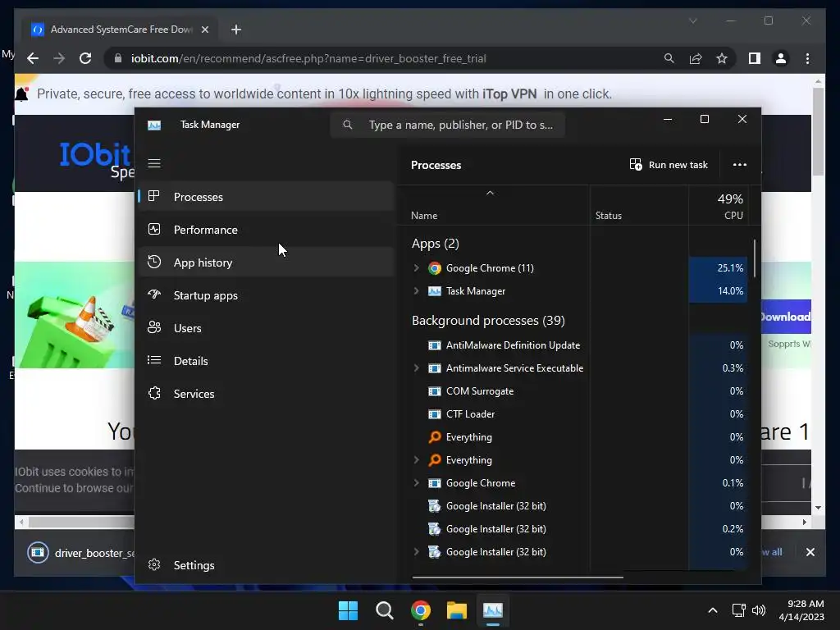
Task: Open a new Chrome tab
Action: point(236,30)
